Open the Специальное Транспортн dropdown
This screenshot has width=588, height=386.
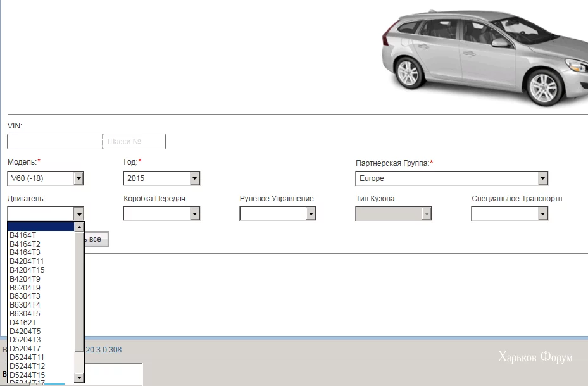click(510, 214)
